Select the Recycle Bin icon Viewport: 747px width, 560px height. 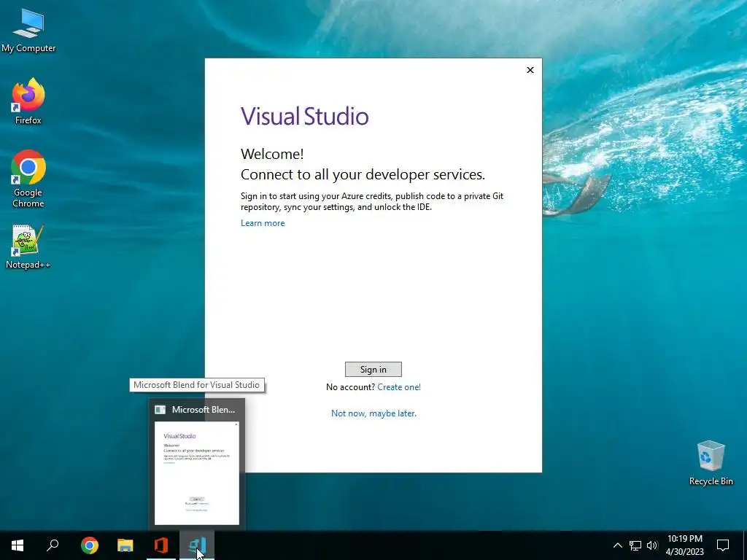click(711, 463)
